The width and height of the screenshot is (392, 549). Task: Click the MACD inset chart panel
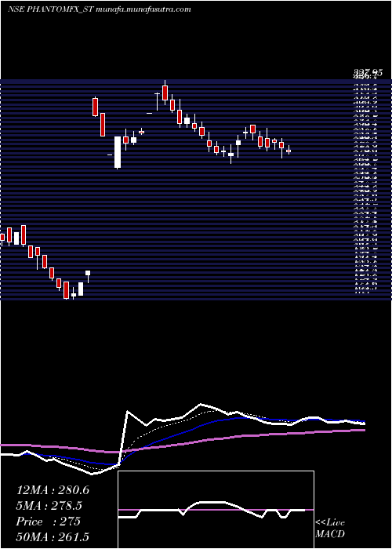pyautogui.click(x=216, y=510)
